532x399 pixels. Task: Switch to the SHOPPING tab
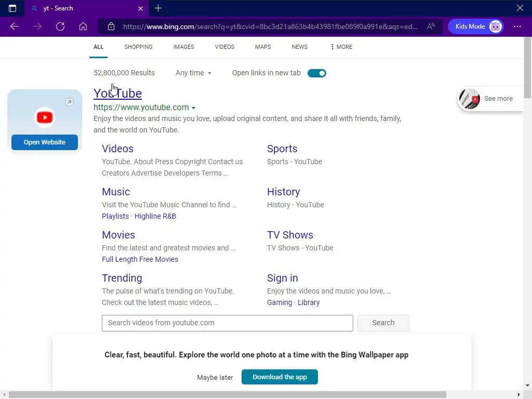(138, 47)
